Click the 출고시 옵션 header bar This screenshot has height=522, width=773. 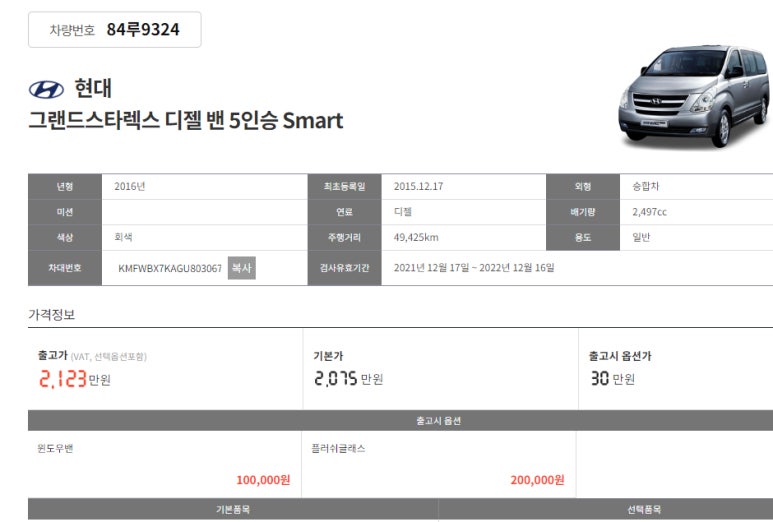pyautogui.click(x=400, y=420)
